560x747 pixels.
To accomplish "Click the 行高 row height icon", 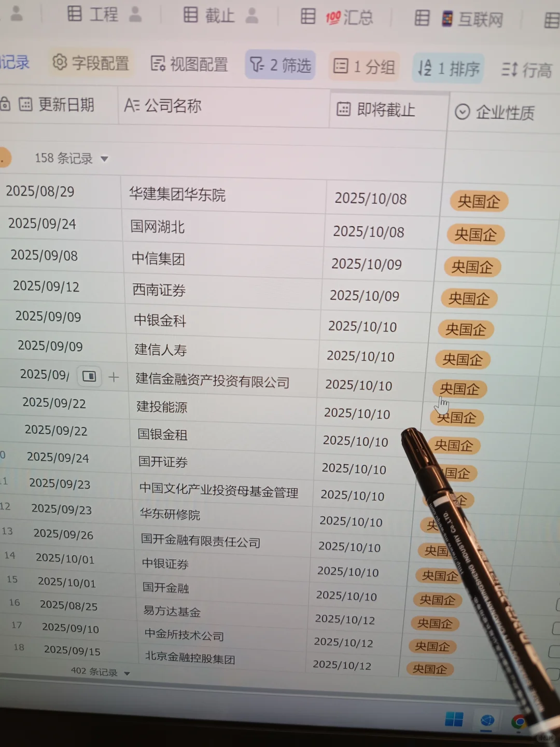I will (509, 69).
